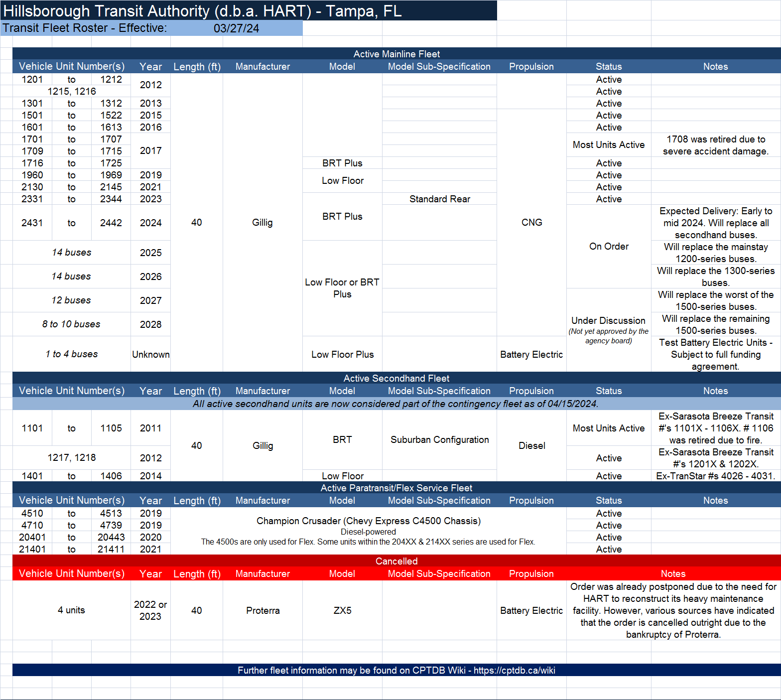Select the On Order status cell
The height and width of the screenshot is (700, 781).
[609, 246]
